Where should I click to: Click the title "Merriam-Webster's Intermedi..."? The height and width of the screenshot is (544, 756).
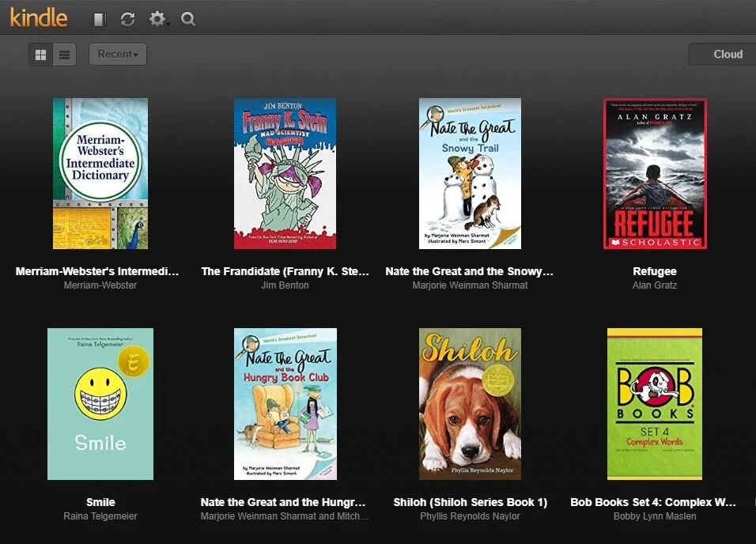(x=97, y=271)
